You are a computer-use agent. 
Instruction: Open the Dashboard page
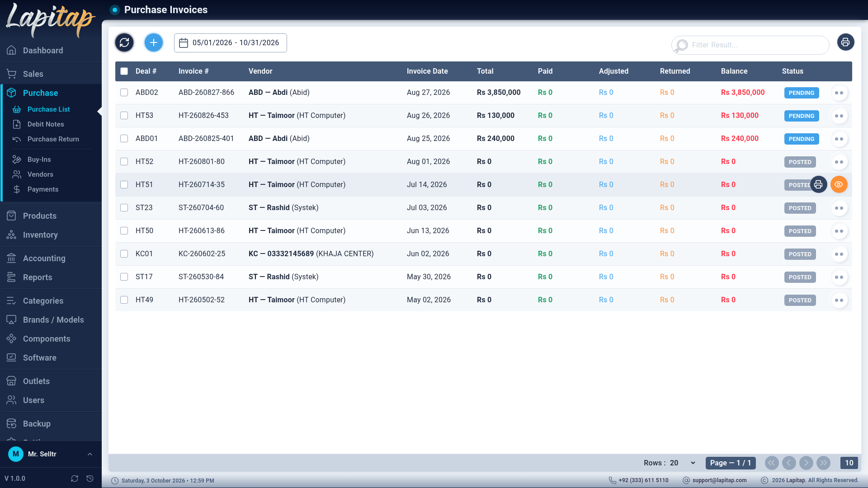pos(51,51)
